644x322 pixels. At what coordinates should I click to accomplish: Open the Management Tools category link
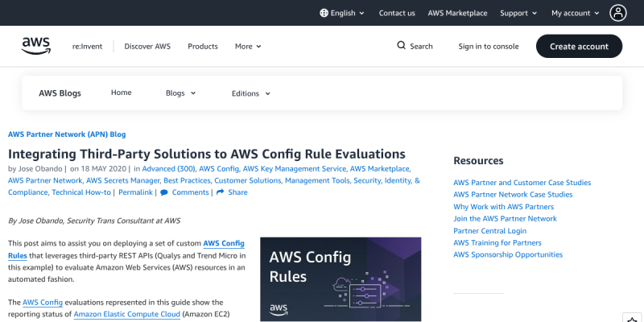(x=316, y=180)
